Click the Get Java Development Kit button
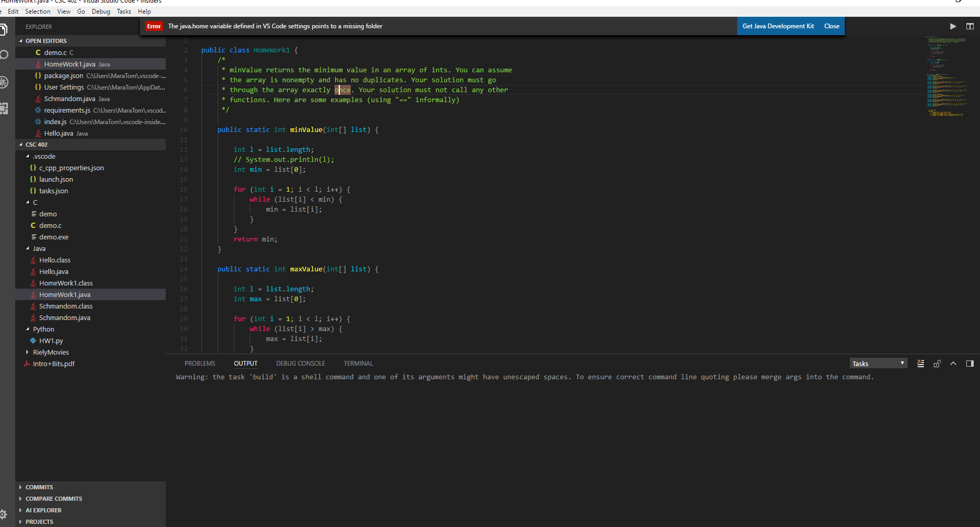 click(x=778, y=26)
